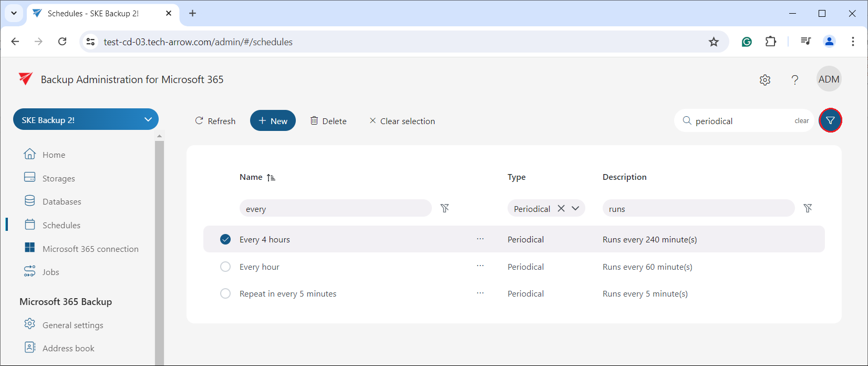Click the blue filter funnel button
The image size is (868, 366).
(830, 120)
